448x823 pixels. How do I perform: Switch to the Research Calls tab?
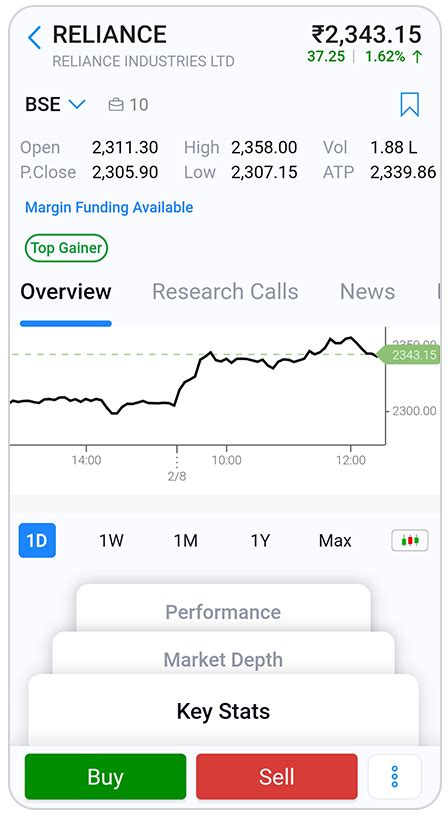point(225,291)
